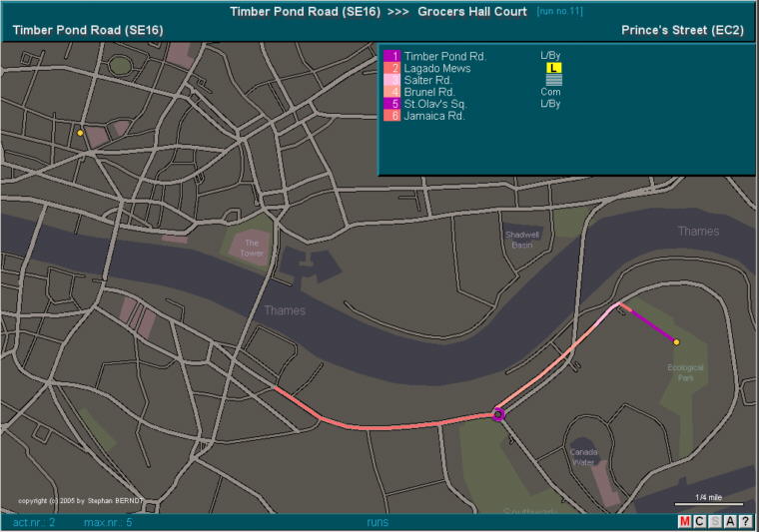Screen dimensions: 759x532
Task: Click the run no.11 label
Action: [x=559, y=11]
